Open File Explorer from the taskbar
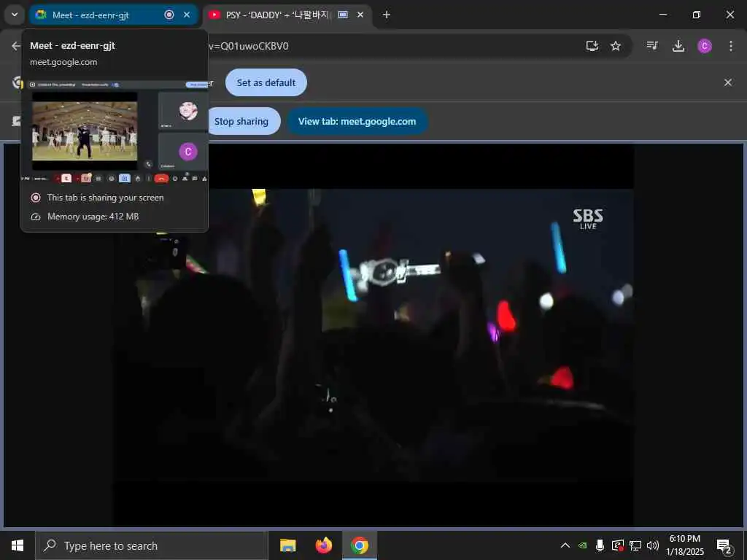The image size is (747, 560). [287, 545]
